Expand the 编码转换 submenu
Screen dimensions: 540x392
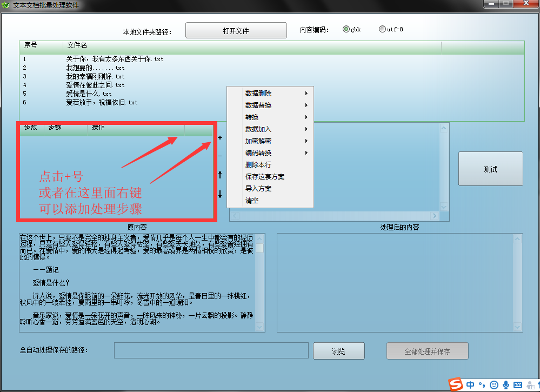(x=270, y=153)
